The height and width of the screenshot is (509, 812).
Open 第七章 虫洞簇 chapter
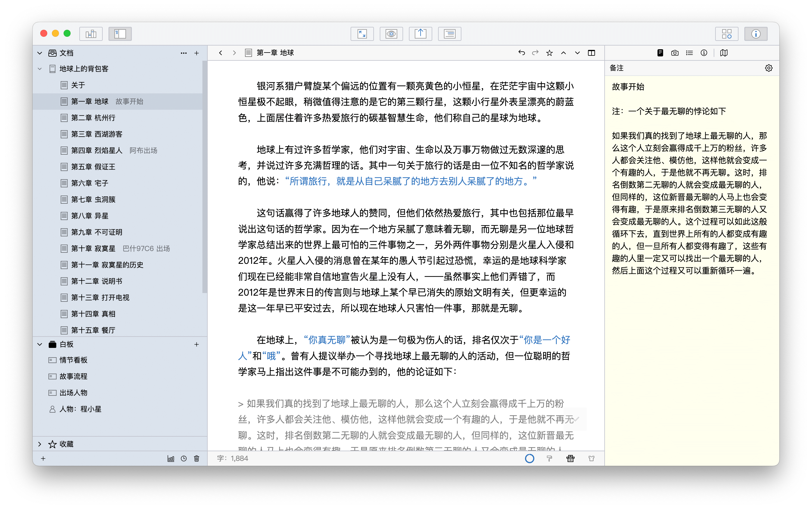tap(117, 199)
